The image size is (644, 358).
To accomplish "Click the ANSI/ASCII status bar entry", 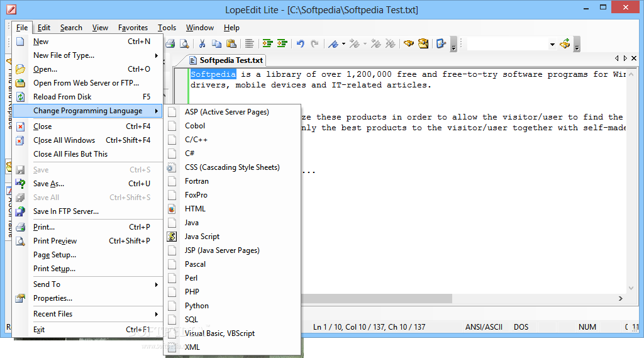I will coord(484,327).
